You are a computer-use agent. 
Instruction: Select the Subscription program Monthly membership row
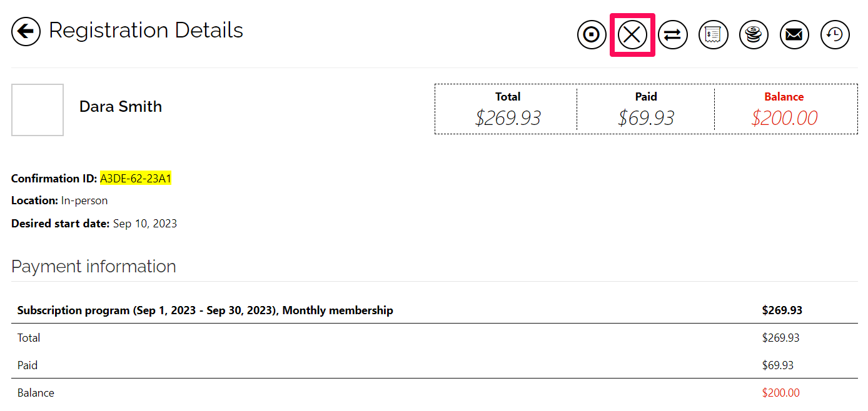(435, 310)
